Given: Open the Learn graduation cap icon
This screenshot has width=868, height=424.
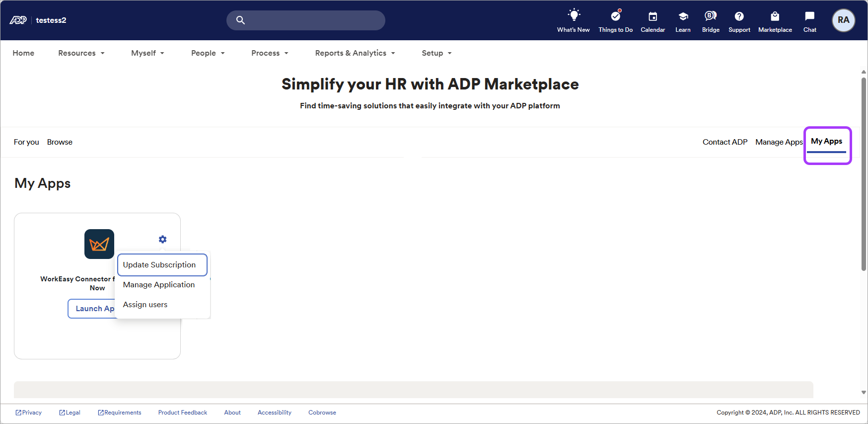Looking at the screenshot, I should [683, 16].
